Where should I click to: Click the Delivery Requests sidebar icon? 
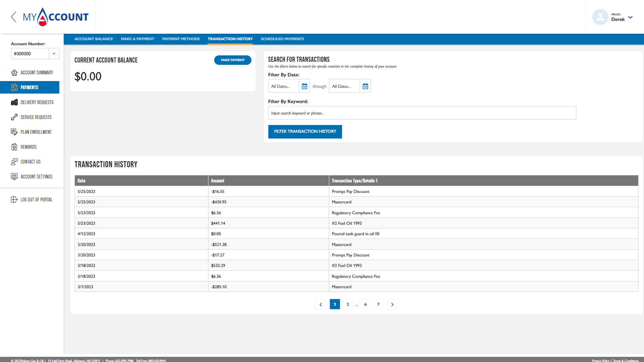tap(14, 102)
